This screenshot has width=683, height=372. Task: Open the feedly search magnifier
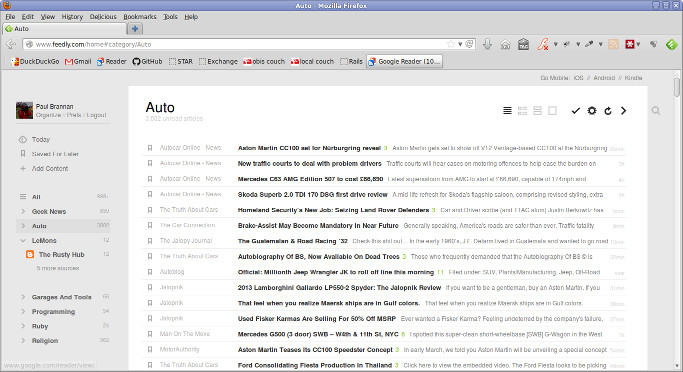tap(656, 111)
